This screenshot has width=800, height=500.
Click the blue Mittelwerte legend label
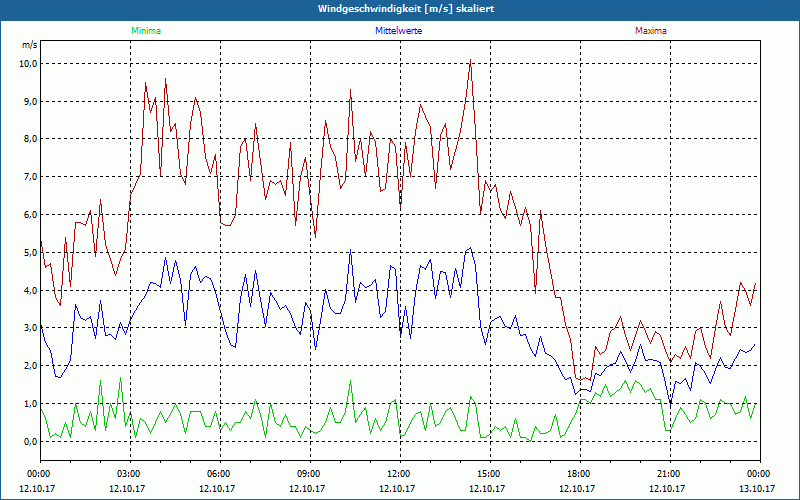tap(398, 31)
